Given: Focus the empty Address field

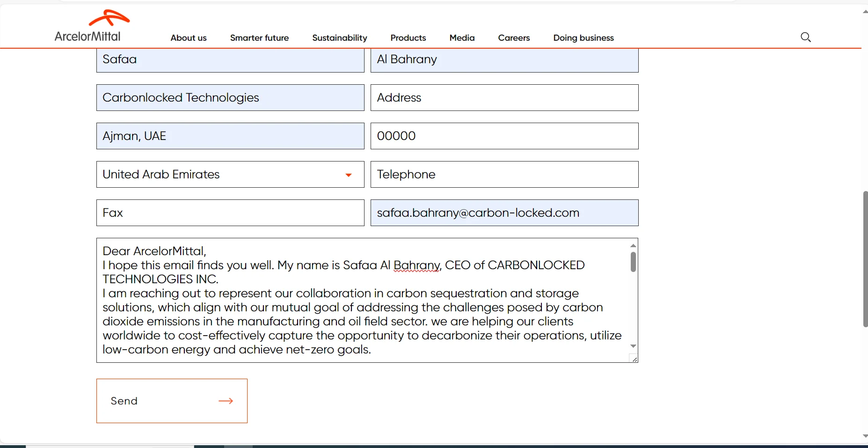Looking at the screenshot, I should [x=504, y=97].
